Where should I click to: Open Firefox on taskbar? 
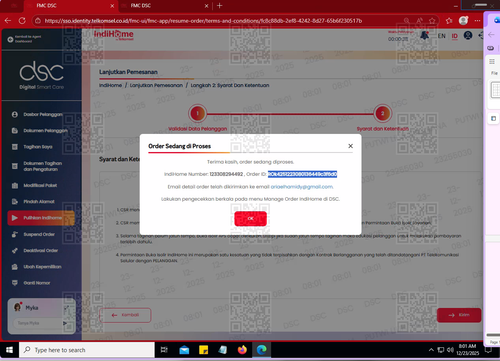(242, 350)
